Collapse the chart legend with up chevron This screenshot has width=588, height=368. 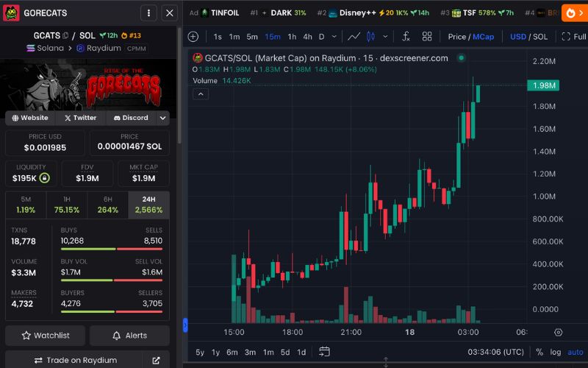[x=201, y=94]
